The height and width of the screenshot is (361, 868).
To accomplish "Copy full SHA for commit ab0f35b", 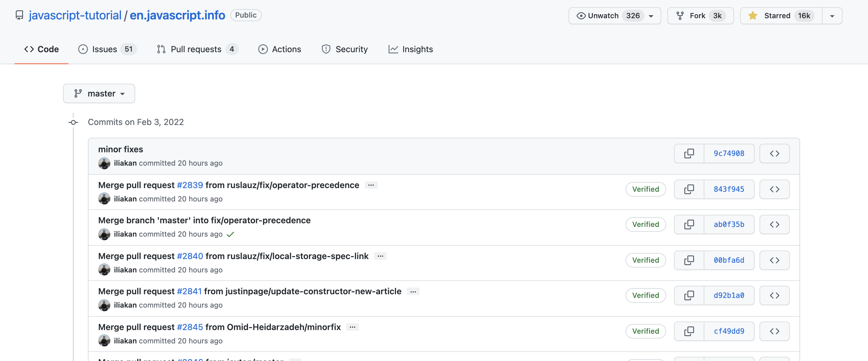I will [689, 224].
